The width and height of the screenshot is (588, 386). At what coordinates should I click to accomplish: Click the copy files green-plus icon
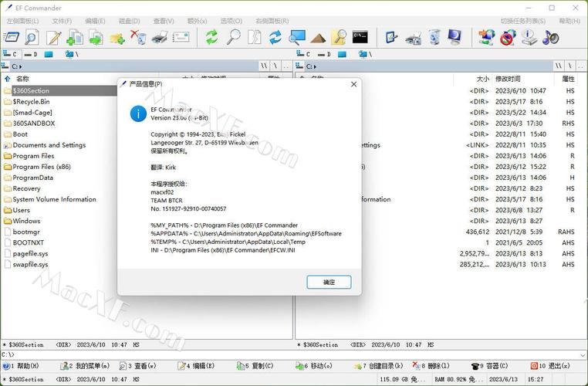coord(75,38)
